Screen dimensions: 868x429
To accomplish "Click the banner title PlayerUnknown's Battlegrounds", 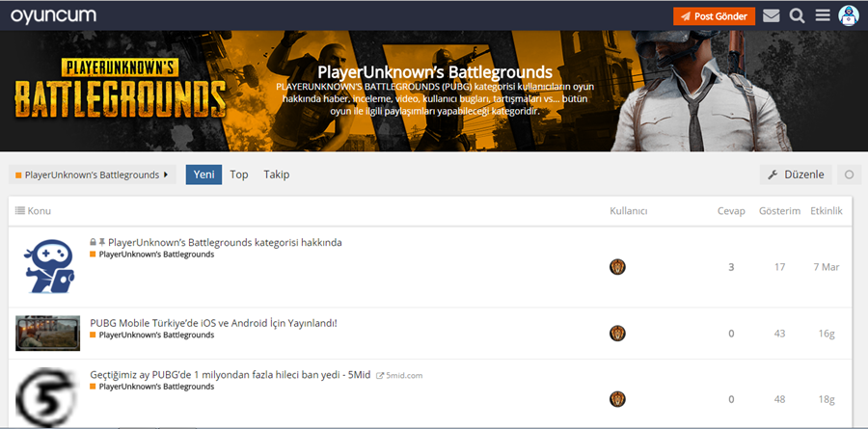I will [435, 72].
